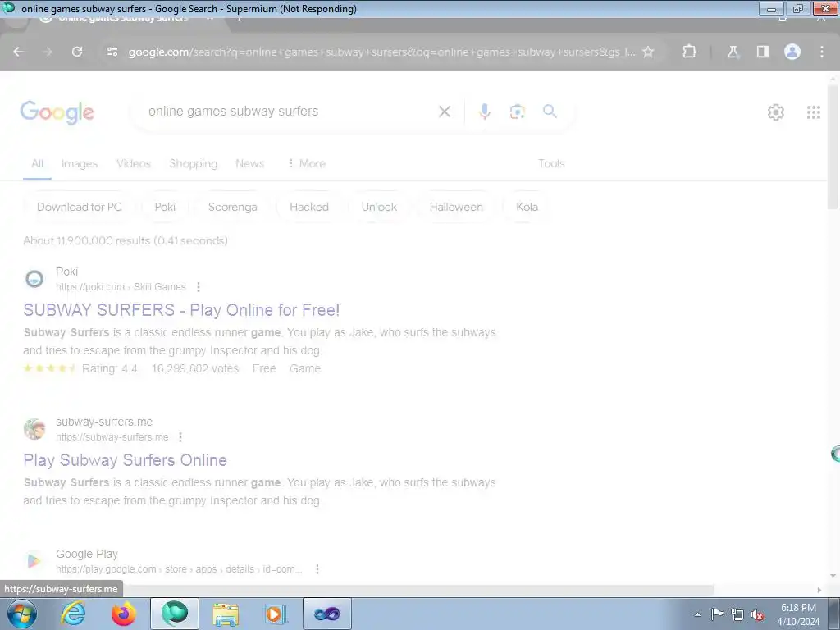Apply the Poki filter chip
Image resolution: width=840 pixels, height=630 pixels.
pos(165,207)
